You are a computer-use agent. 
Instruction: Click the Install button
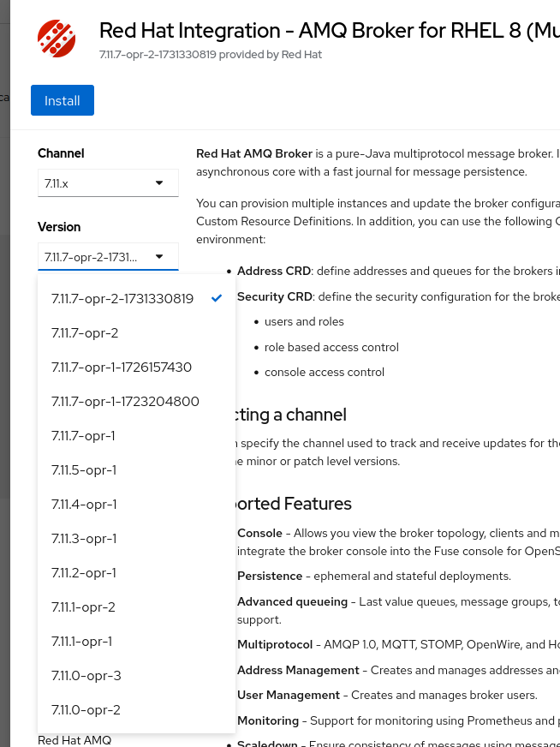point(63,100)
